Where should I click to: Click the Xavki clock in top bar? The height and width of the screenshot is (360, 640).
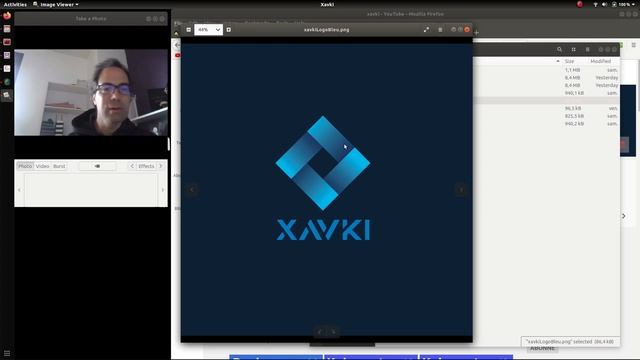[x=327, y=4]
